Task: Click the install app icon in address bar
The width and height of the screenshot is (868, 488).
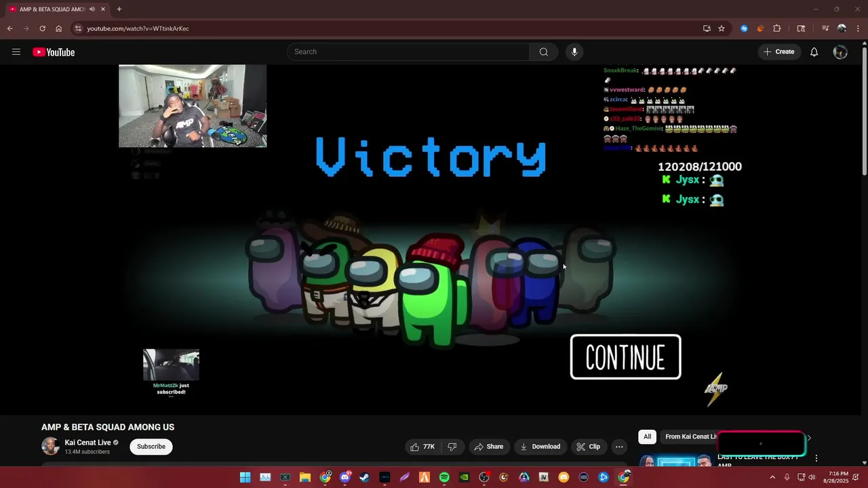Action: tap(707, 28)
